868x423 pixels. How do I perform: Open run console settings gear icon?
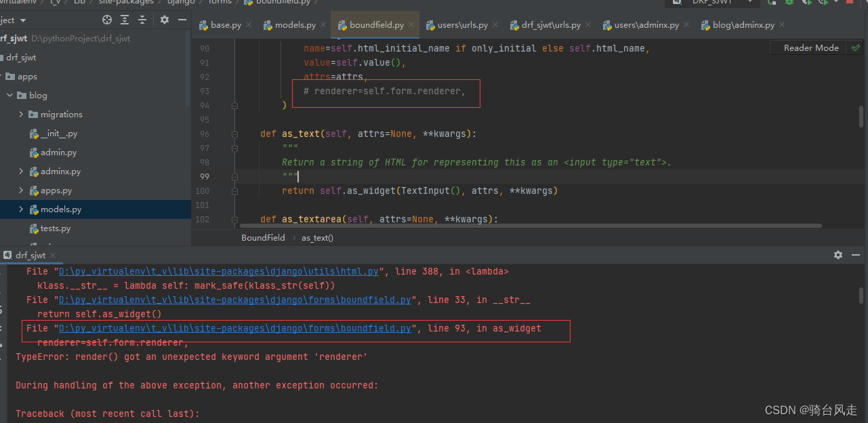coord(838,254)
